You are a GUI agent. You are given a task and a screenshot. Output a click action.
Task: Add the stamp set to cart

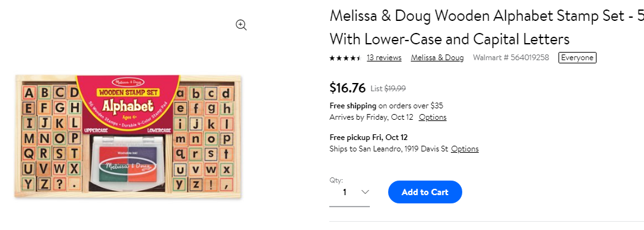(425, 192)
